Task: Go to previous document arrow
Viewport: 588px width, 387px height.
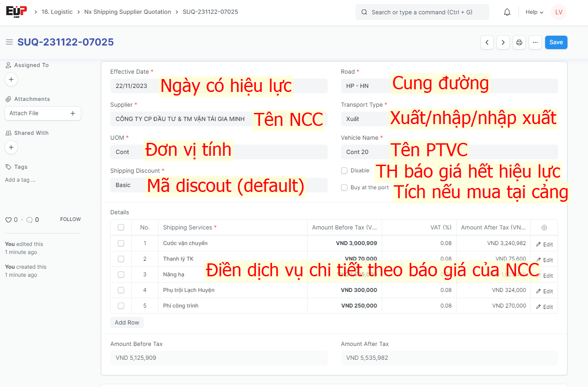Action: click(x=487, y=42)
